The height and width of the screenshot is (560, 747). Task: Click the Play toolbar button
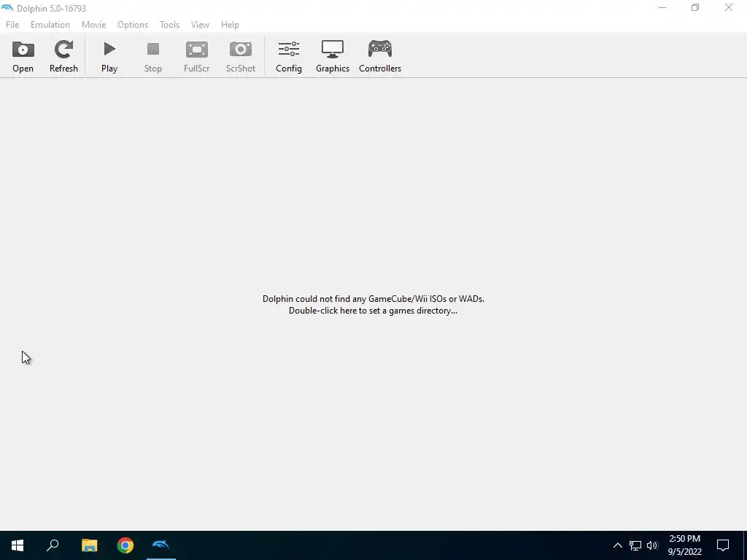coord(109,56)
